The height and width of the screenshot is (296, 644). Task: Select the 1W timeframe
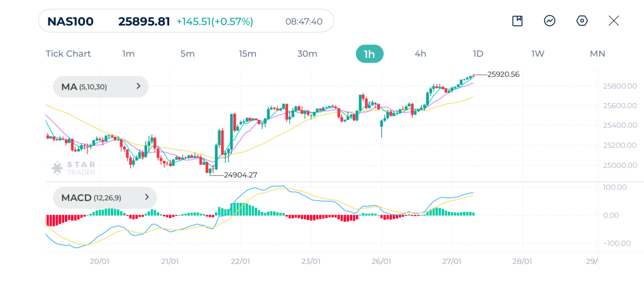(538, 54)
